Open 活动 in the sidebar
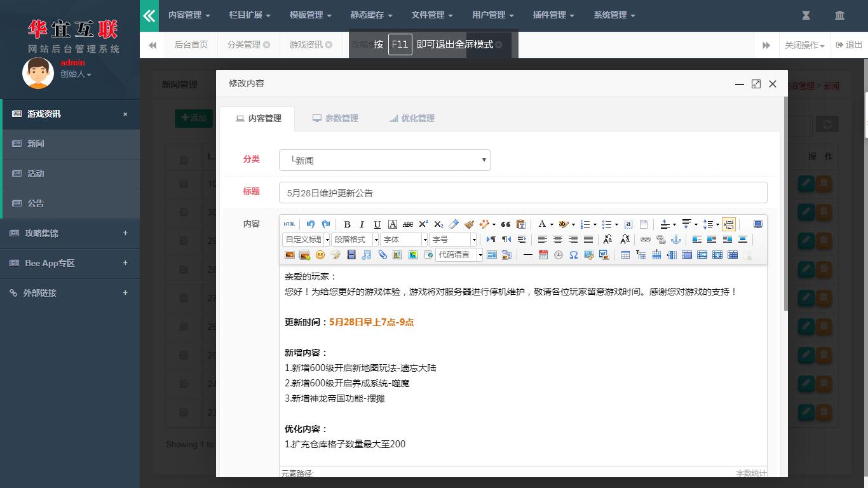Viewport: 868px width, 488px height. coord(71,173)
